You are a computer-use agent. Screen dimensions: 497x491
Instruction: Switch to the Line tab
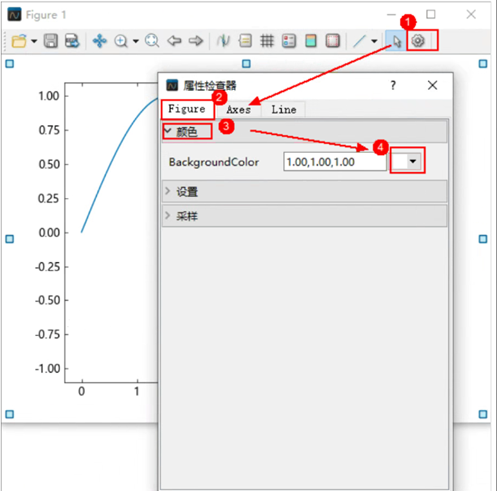[284, 110]
